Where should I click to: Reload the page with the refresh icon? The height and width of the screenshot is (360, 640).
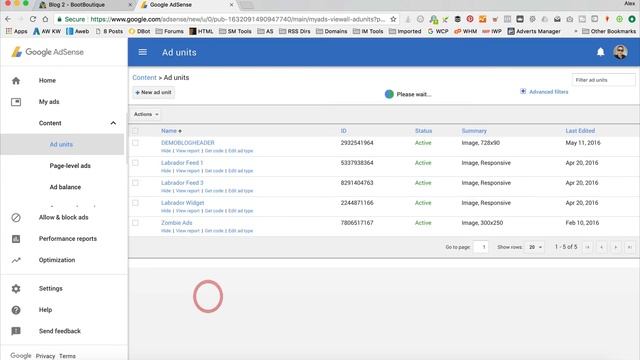[x=33, y=19]
